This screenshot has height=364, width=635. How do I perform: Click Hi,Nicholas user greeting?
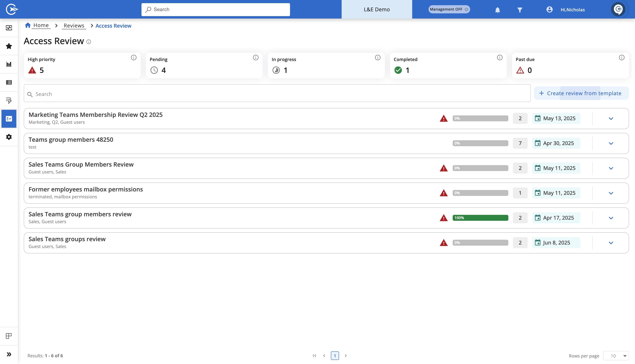point(573,10)
